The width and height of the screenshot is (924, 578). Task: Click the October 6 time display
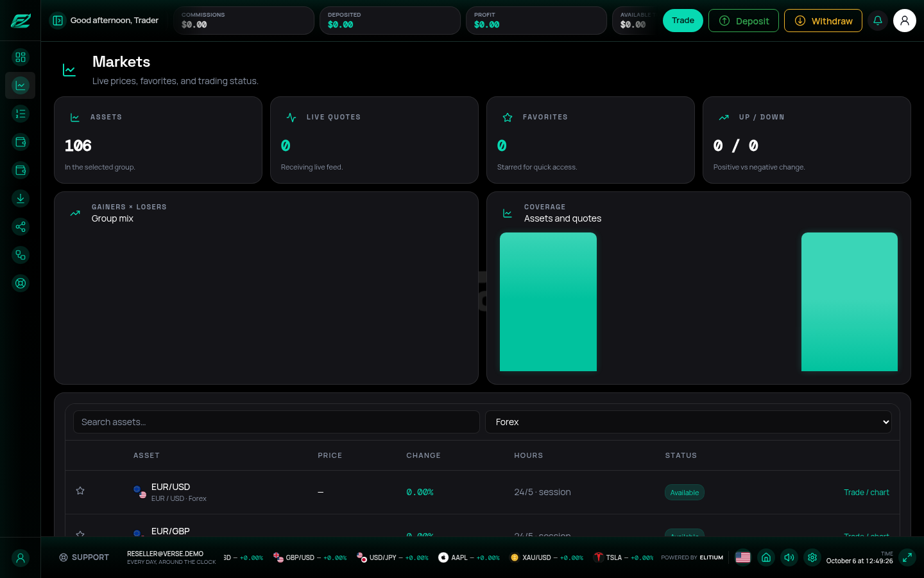[860, 561]
